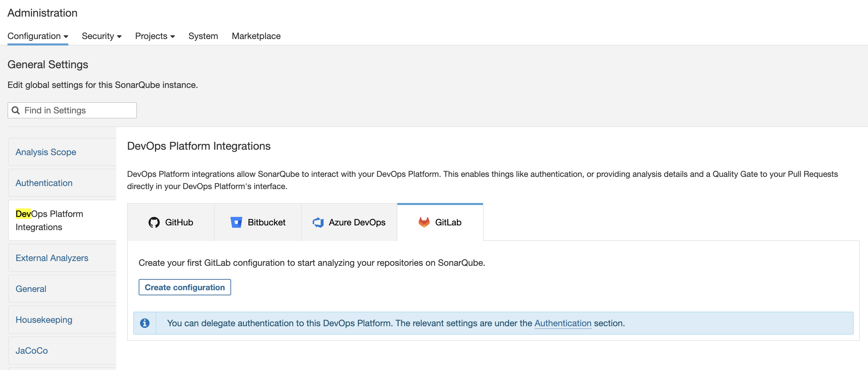Open the Configuration dropdown menu

point(37,36)
